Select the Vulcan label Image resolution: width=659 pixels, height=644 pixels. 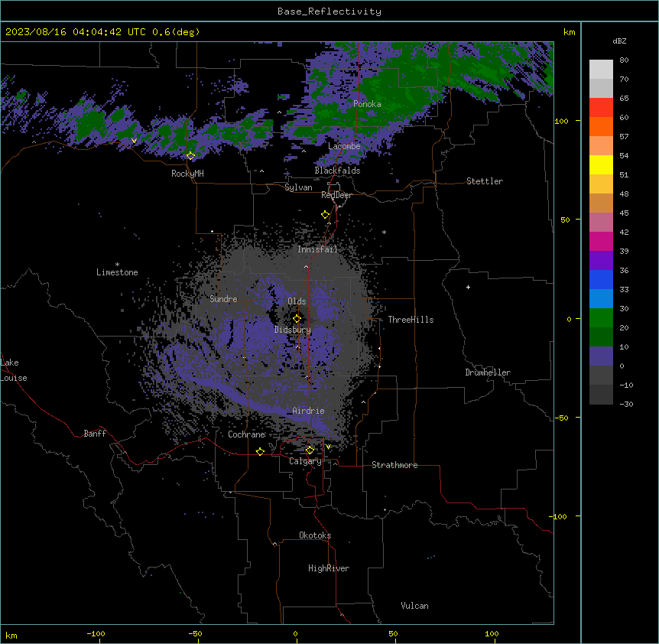pos(415,606)
